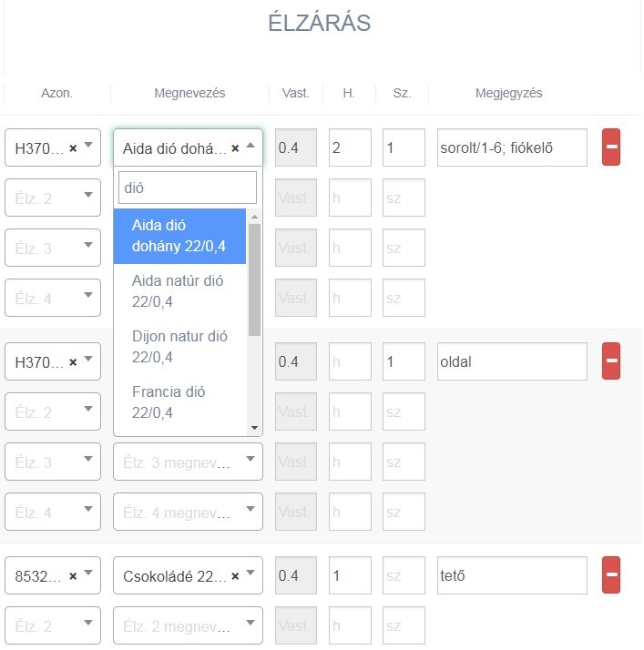Viewport: 644px width, 650px height.
Task: Clear the first H370 code selection
Action: (x=73, y=148)
